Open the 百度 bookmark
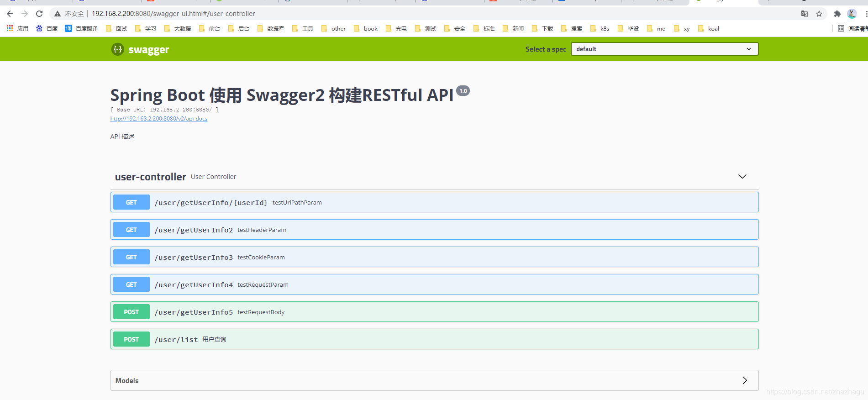Screen dimensions: 868x400 coord(47,28)
